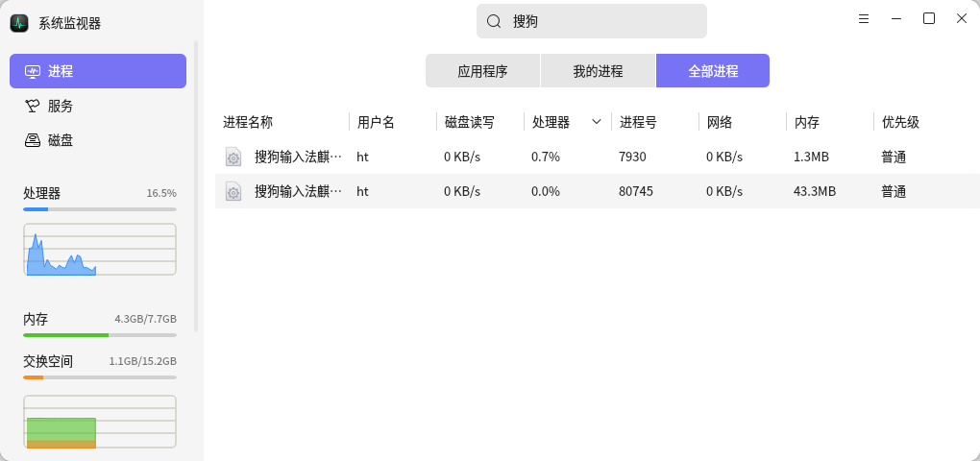Sort by 内存 column header
This screenshot has width=980, height=461.
point(831,122)
